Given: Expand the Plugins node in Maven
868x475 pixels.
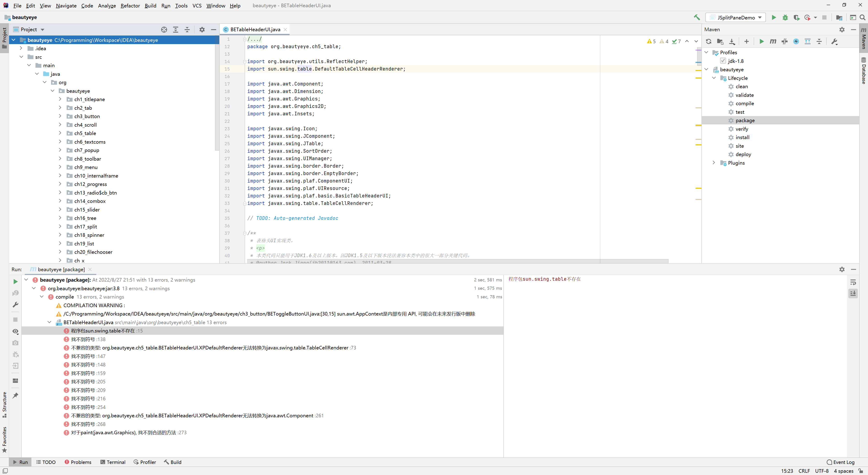Looking at the screenshot, I should coord(714,163).
